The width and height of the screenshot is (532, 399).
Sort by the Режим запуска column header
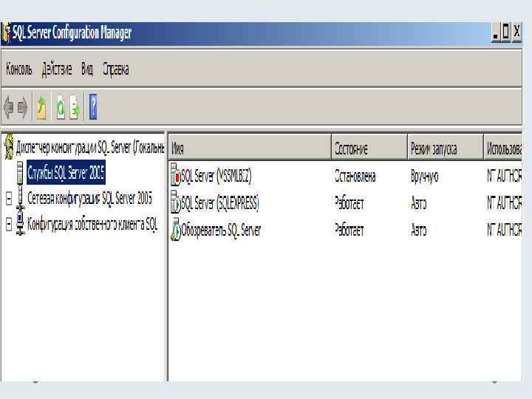446,147
